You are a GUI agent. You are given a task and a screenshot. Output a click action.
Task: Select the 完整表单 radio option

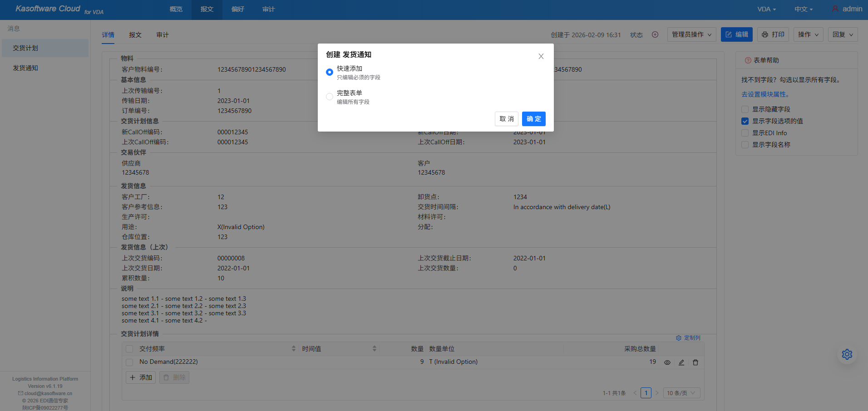tap(330, 97)
